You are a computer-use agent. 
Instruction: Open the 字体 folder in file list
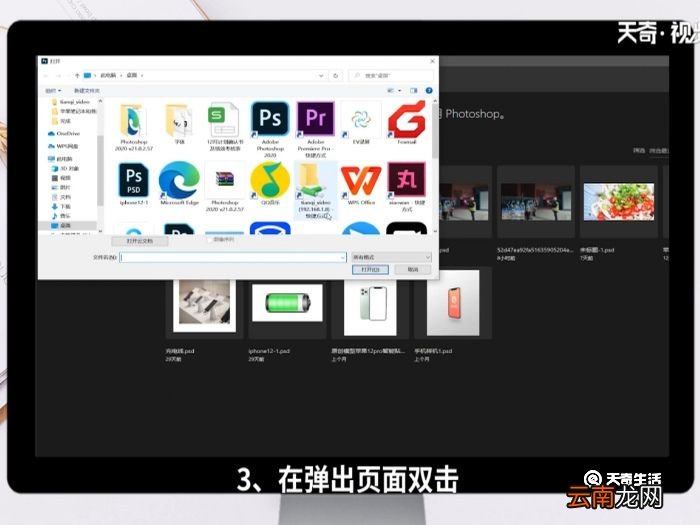[179, 121]
